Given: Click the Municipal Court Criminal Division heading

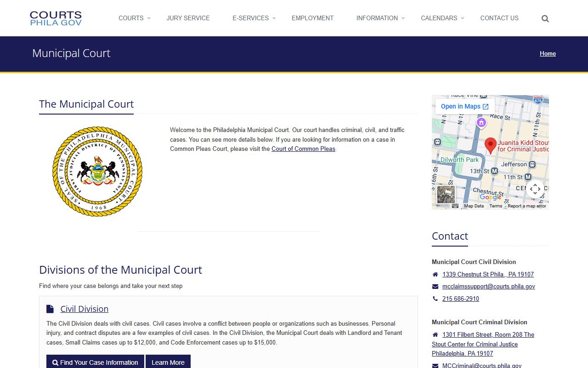Looking at the screenshot, I should 480,322.
